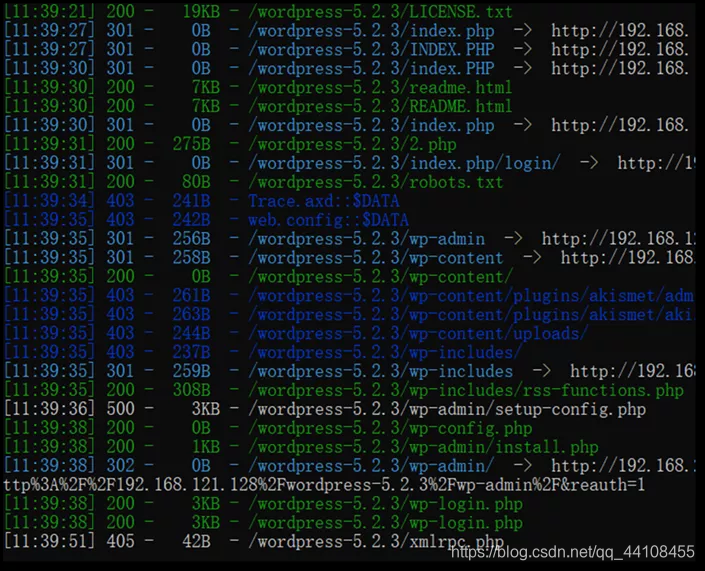Select the wp-admin/setup-config.php path
The height and width of the screenshot is (571, 705).
tap(447, 408)
